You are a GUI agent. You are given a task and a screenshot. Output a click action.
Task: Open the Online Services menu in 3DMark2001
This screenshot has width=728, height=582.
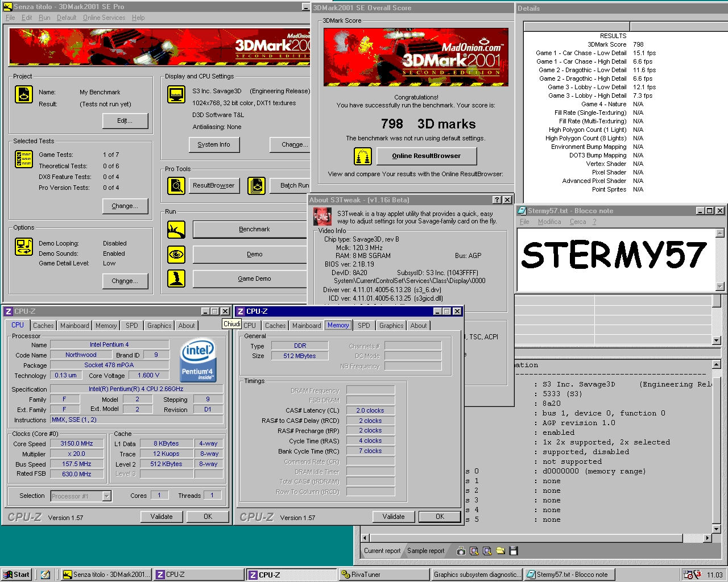coord(104,18)
